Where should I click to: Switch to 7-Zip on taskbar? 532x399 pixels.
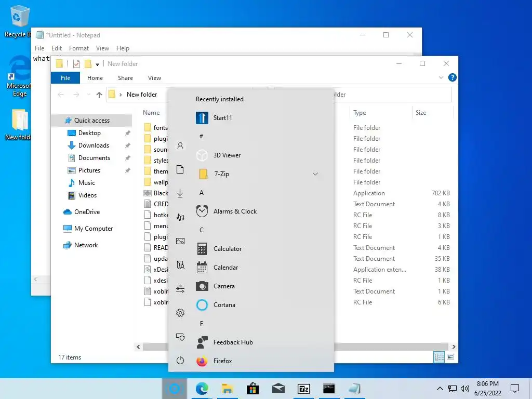[303, 389]
